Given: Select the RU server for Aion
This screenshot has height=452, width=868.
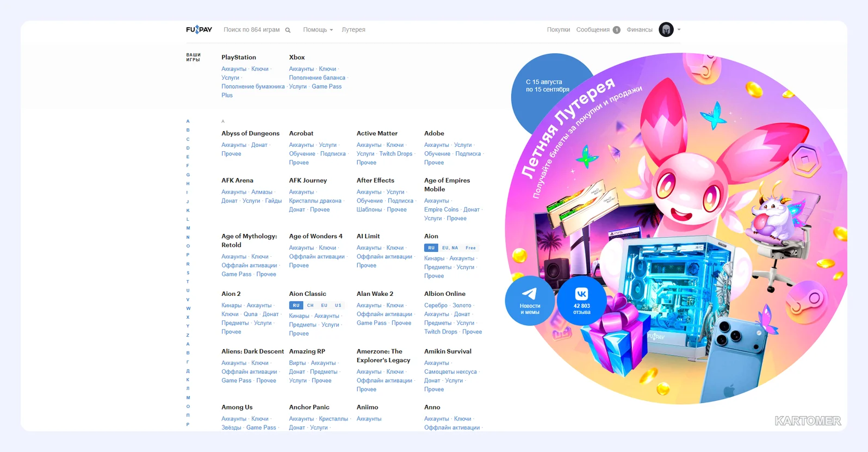Looking at the screenshot, I should coord(431,248).
